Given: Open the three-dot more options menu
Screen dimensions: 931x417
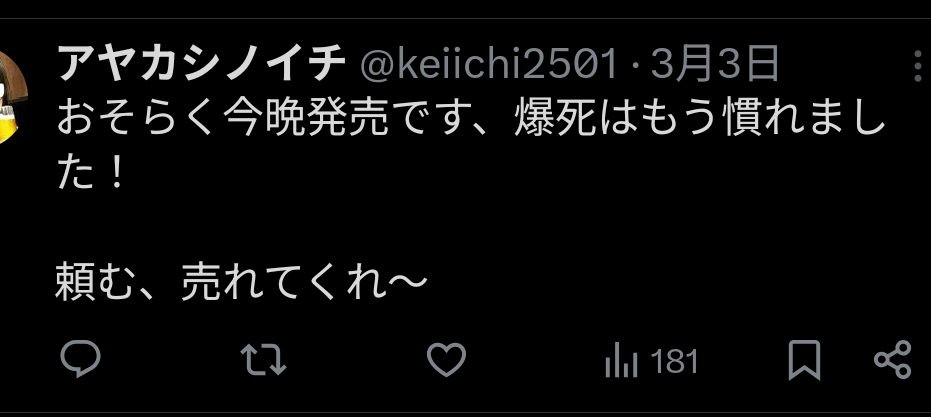Looking at the screenshot, I should point(918,65).
